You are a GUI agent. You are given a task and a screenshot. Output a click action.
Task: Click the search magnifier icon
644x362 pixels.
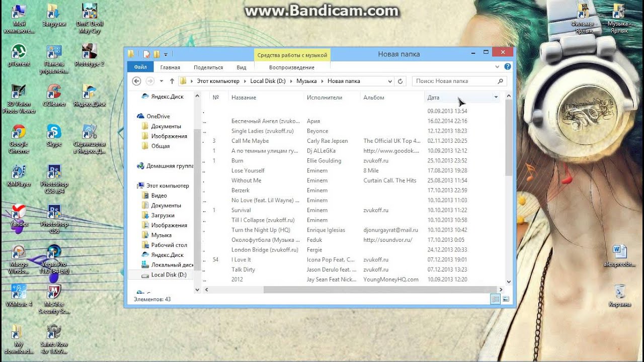coord(500,81)
